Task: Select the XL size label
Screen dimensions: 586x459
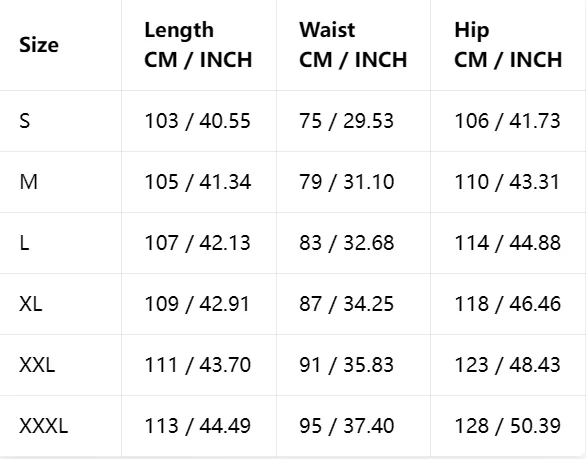Action: coord(31,304)
